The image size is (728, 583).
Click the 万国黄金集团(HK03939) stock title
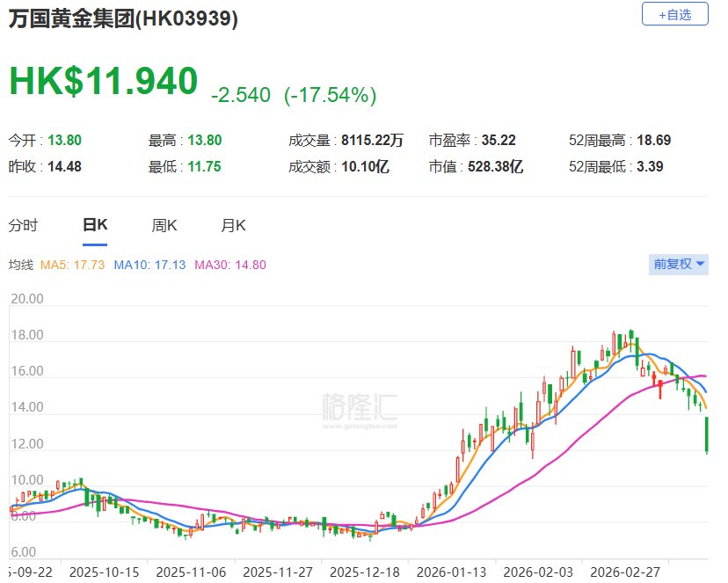(x=123, y=18)
